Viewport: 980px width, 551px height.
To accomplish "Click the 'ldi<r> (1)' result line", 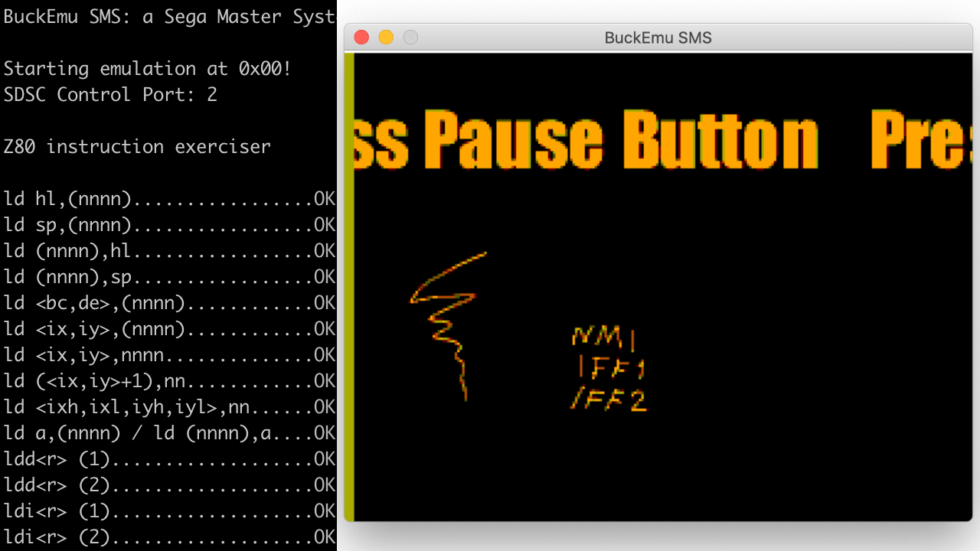I will click(168, 511).
